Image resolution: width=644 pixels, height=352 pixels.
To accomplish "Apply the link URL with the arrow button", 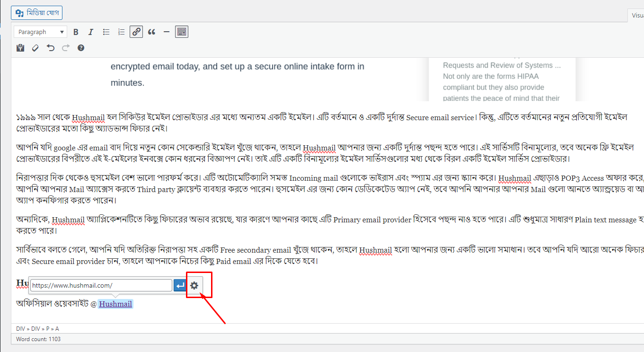I will [x=180, y=285].
